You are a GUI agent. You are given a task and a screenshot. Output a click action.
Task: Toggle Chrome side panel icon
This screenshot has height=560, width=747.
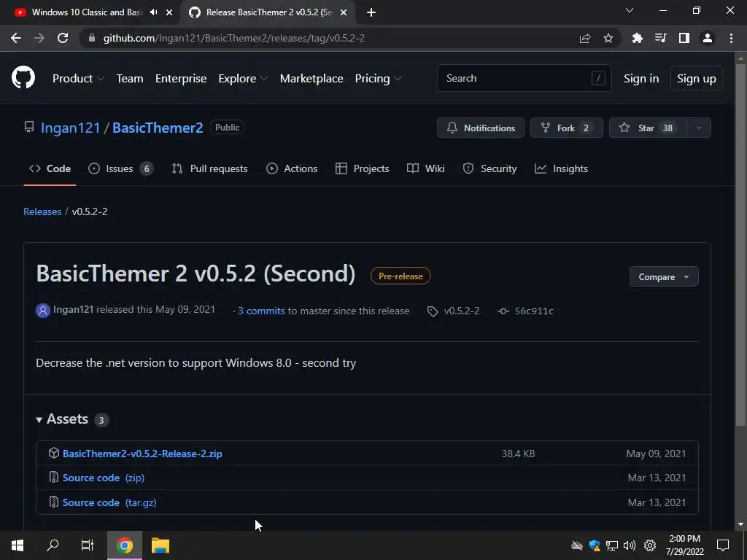[x=684, y=38]
